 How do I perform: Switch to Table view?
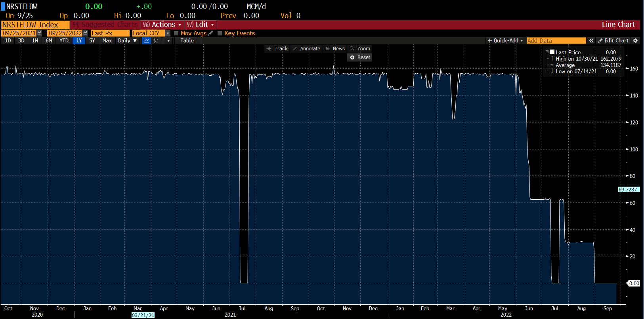tap(187, 41)
